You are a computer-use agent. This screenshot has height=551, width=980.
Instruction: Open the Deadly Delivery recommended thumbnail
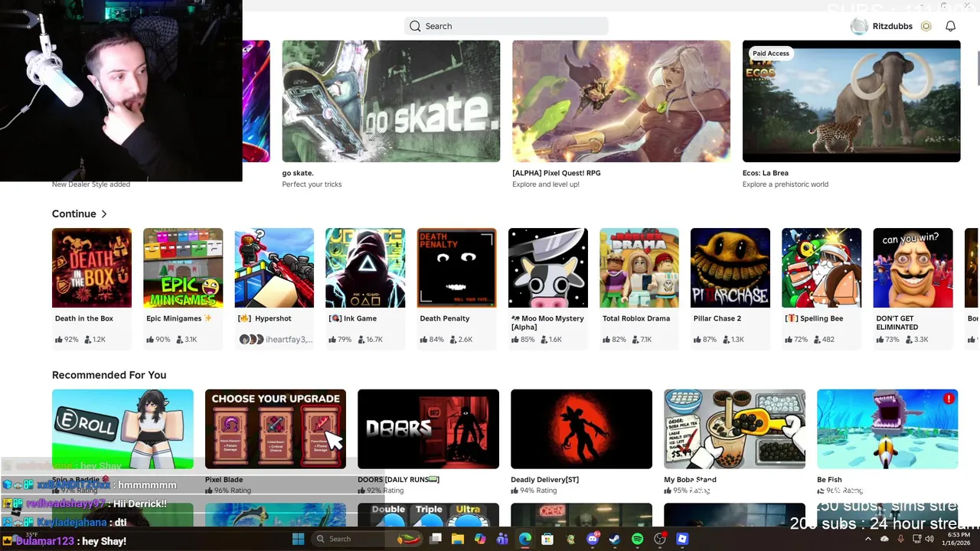click(x=581, y=429)
